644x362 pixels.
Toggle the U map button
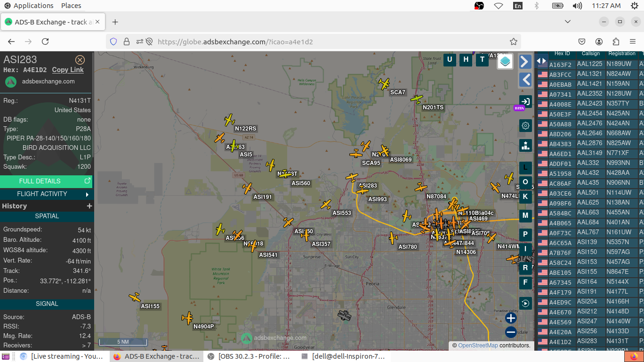[x=450, y=59]
